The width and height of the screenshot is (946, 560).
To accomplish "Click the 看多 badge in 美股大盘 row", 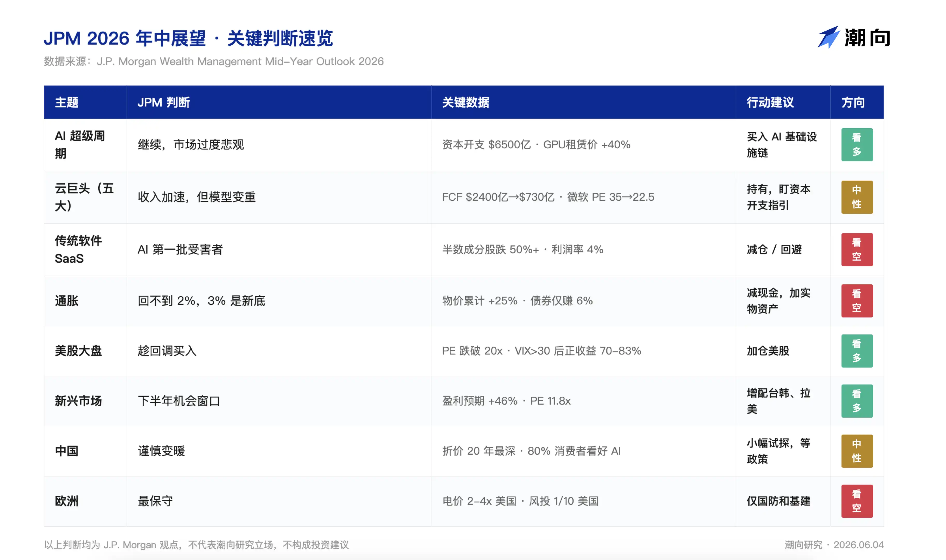I will (857, 351).
